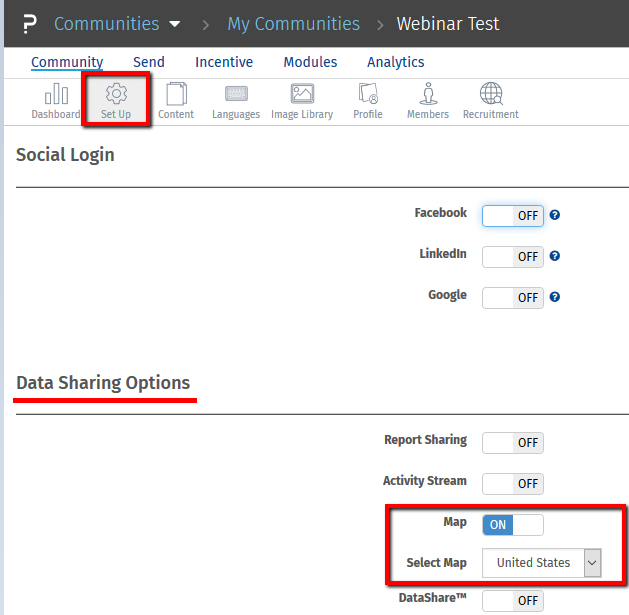Click the Set Up gear icon
The height and width of the screenshot is (615, 629).
pos(116,96)
